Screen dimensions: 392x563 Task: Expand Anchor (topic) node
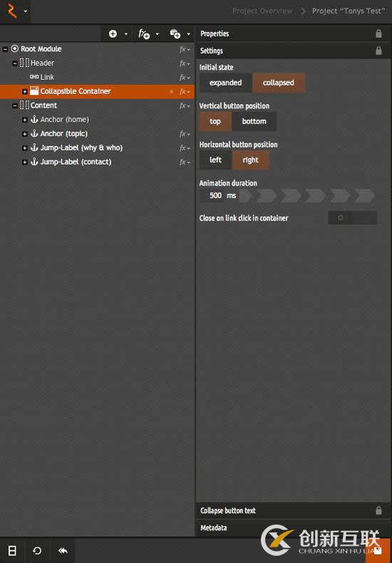(25, 134)
